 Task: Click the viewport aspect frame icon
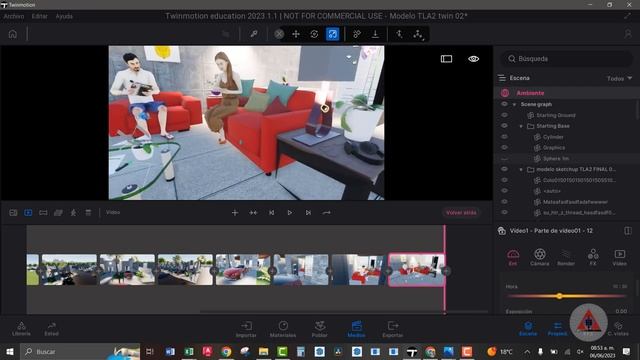(x=446, y=59)
